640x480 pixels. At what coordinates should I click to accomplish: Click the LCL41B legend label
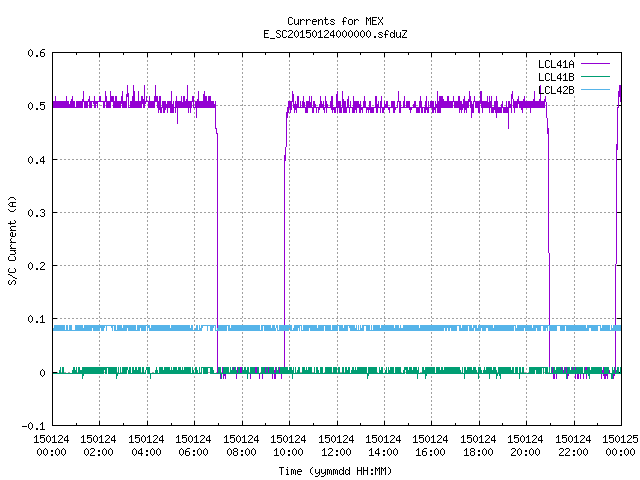click(x=556, y=77)
